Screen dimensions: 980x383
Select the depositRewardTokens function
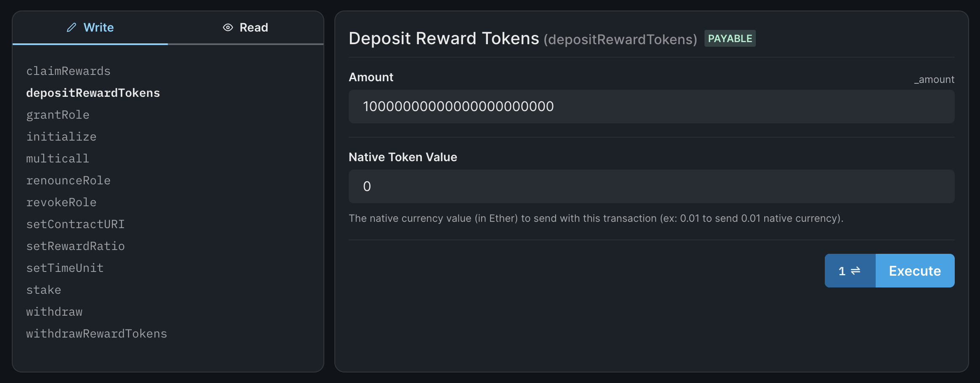[93, 93]
